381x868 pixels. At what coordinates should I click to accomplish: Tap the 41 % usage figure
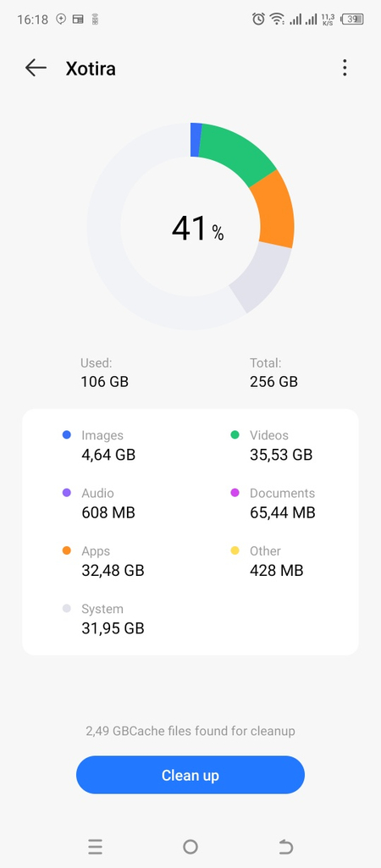tap(197, 228)
